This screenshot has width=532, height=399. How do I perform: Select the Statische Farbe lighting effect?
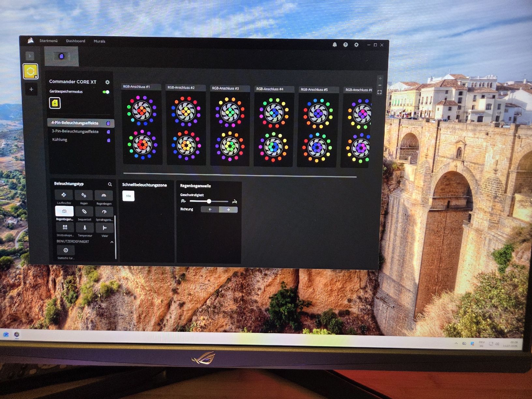(66, 250)
